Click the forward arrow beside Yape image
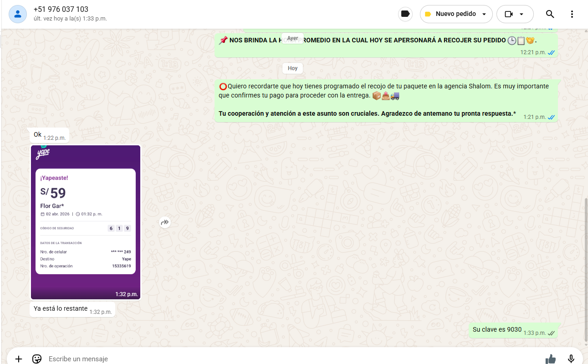The width and height of the screenshot is (588, 364). click(164, 222)
